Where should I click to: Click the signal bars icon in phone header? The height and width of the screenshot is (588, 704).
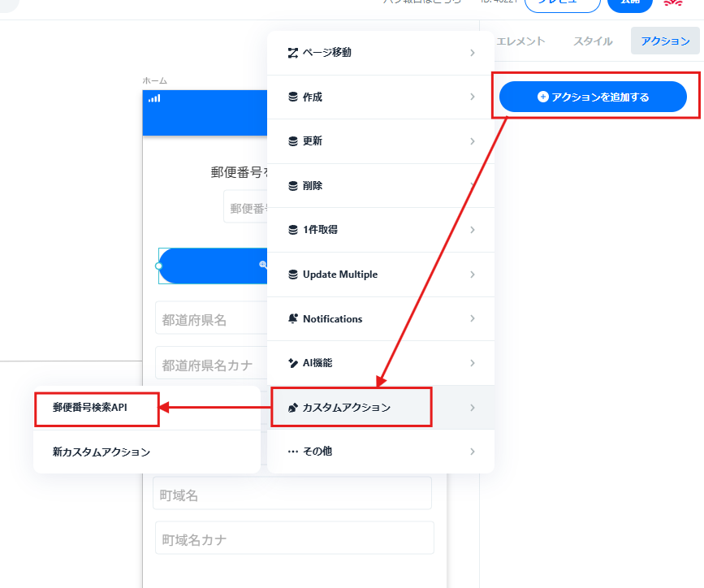point(154,98)
